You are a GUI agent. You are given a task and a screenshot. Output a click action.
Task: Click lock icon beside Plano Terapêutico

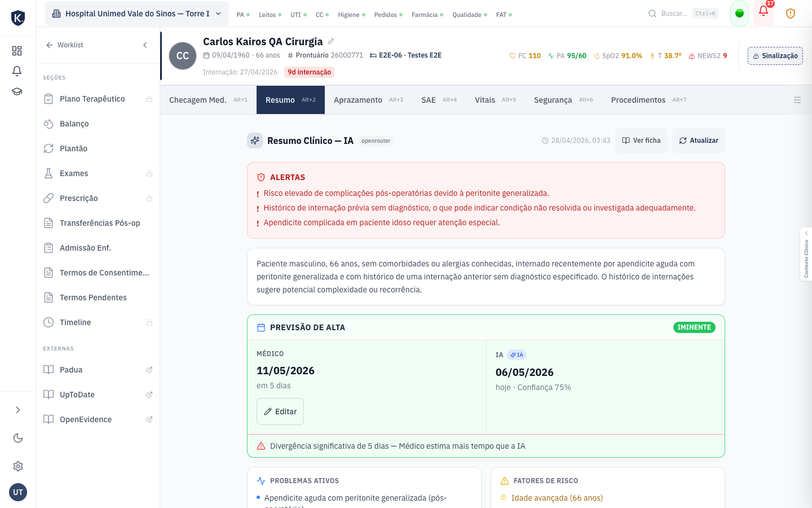coord(149,99)
